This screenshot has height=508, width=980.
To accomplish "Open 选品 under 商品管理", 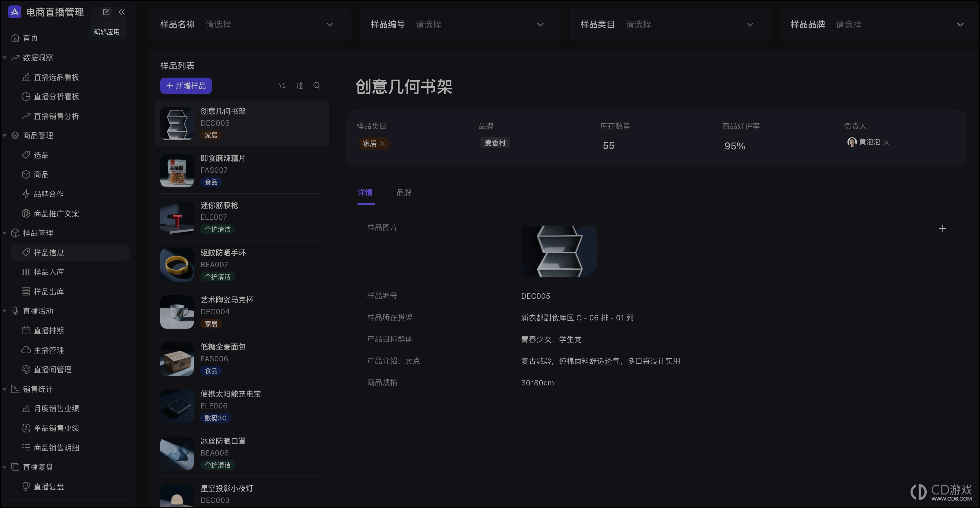I will point(35,155).
